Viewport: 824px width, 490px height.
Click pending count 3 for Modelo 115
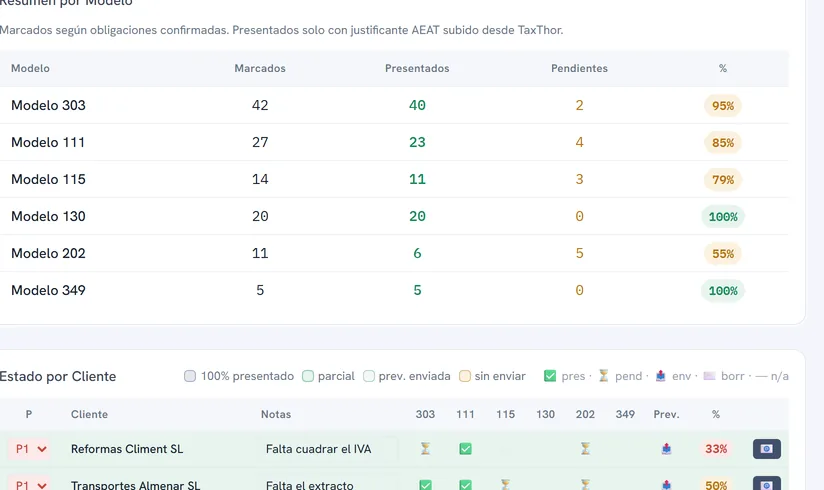579,179
